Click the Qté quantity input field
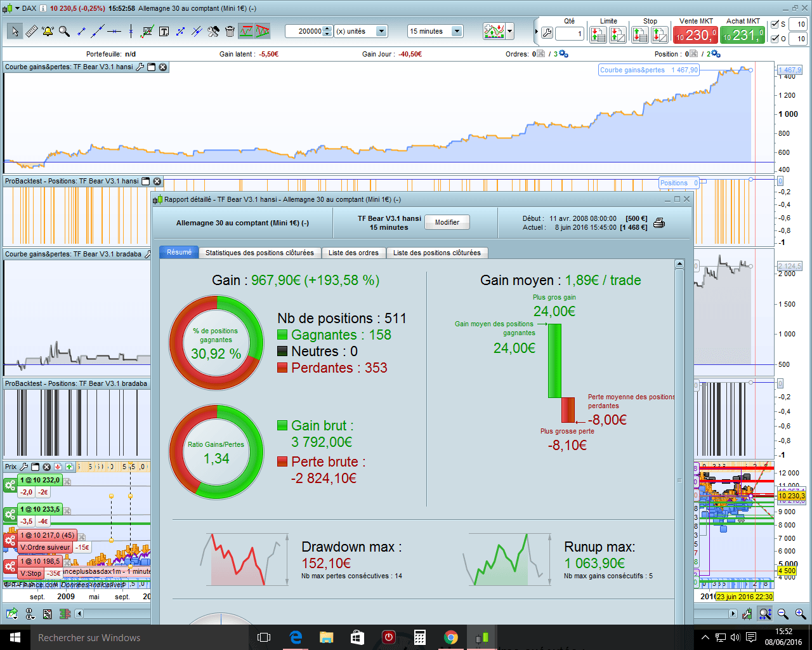 pos(569,34)
